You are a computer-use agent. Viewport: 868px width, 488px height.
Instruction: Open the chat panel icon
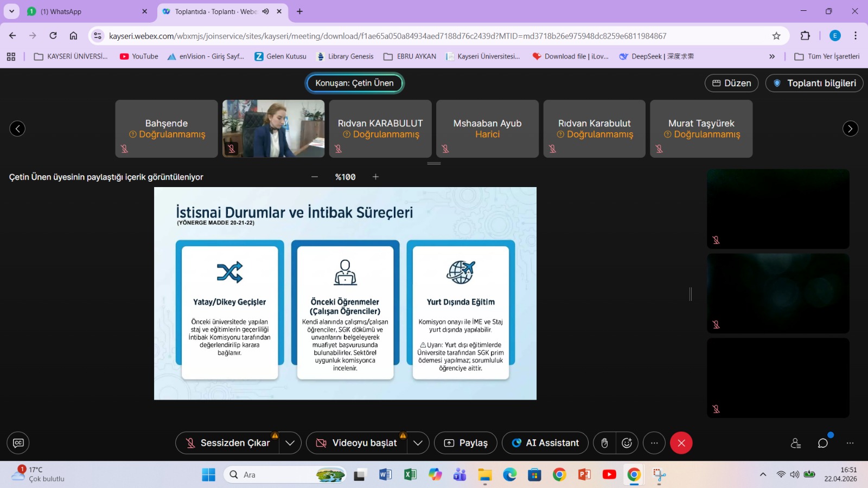click(823, 443)
